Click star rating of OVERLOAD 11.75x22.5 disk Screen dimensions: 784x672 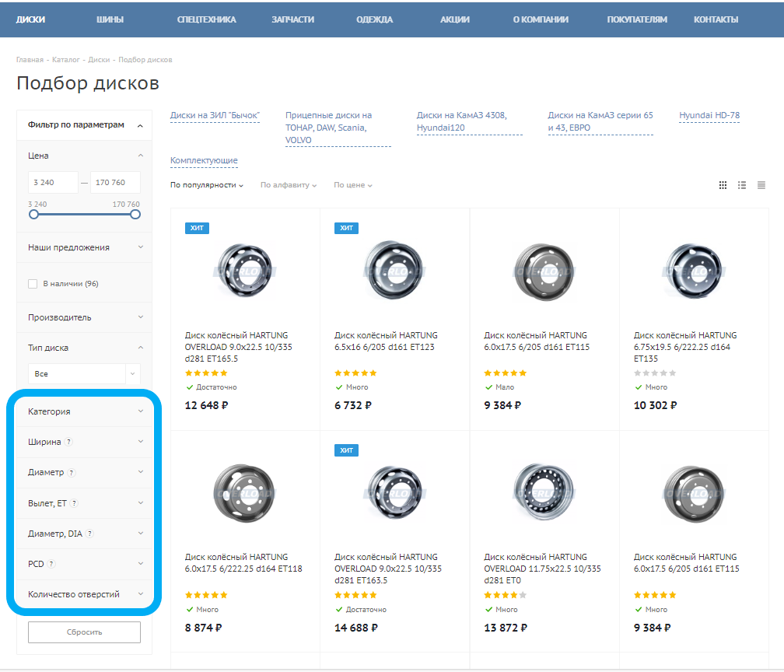click(506, 595)
